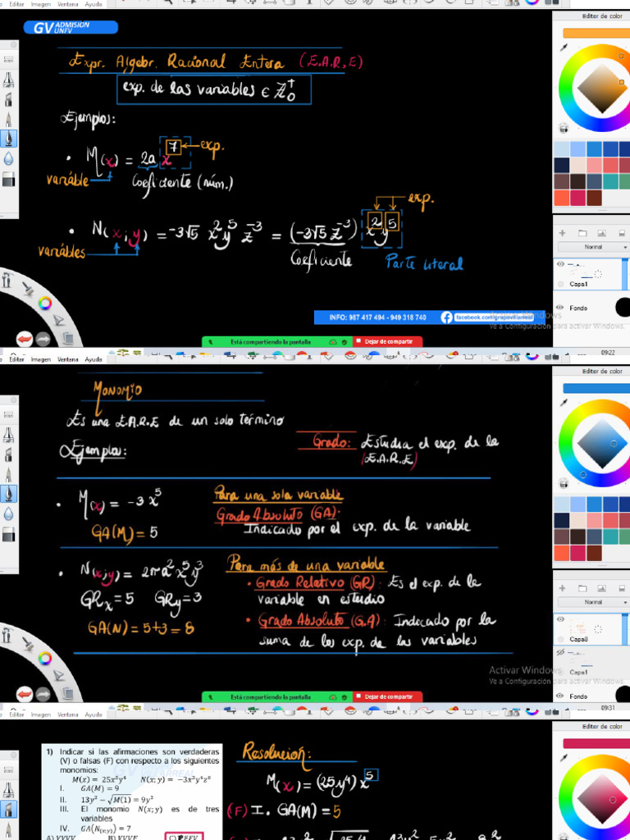This screenshot has width=630, height=840.
Task: Hide the Capa1 layer in the E.A.R.E screenshot
Action: [561, 264]
